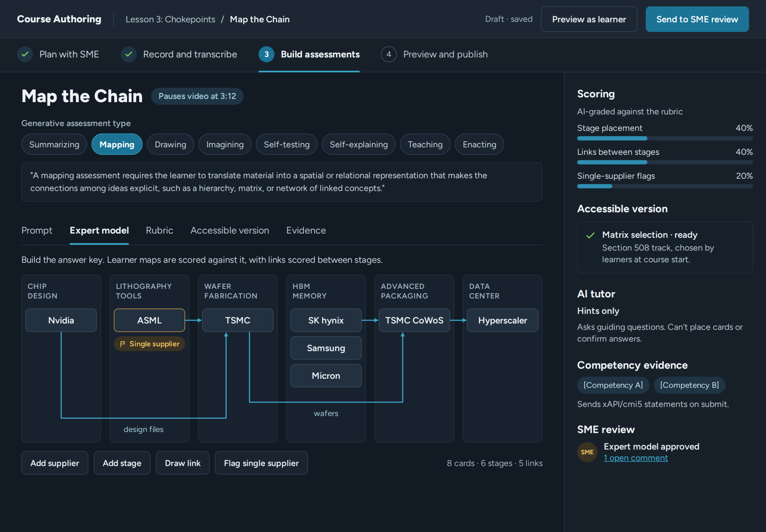The height and width of the screenshot is (532, 766).
Task: Click the Plan with SME checkmark icon
Action: click(25, 54)
